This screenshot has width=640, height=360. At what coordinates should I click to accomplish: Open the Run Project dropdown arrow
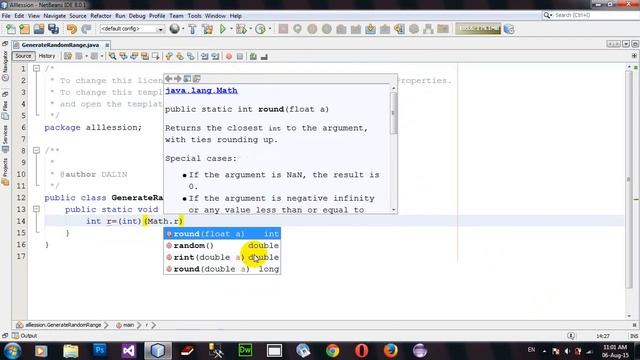tap(231, 29)
